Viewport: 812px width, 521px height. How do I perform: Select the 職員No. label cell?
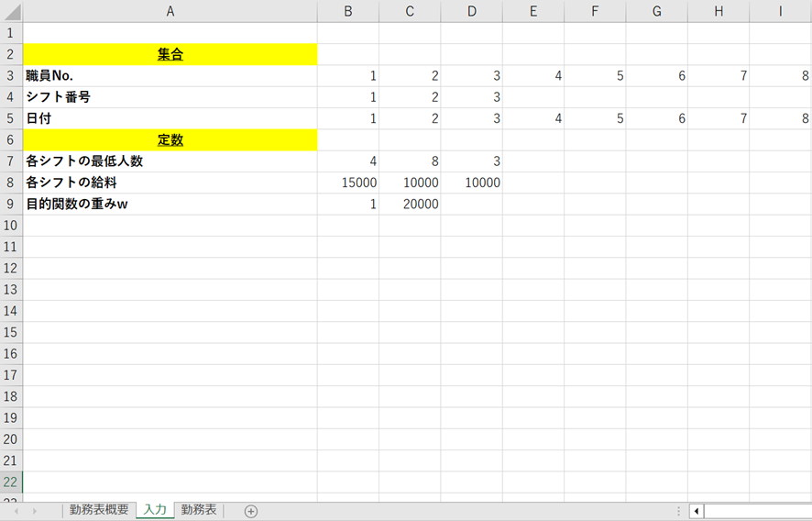click(170, 76)
